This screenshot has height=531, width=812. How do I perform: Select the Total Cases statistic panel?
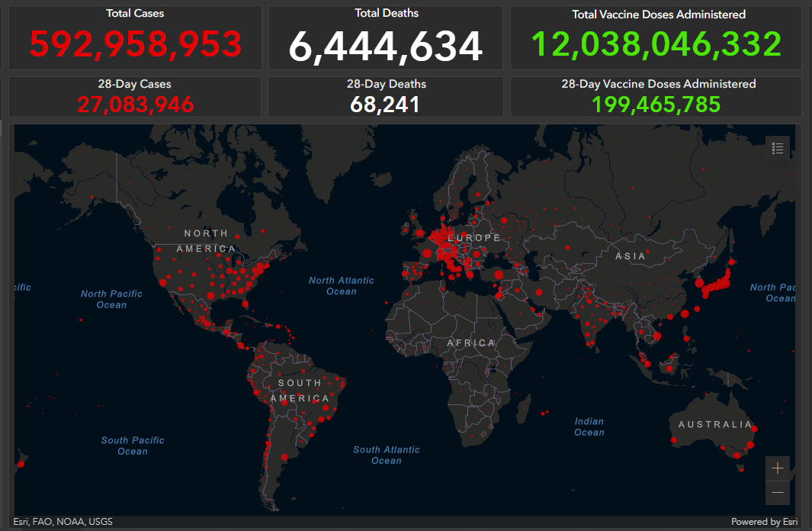tap(134, 37)
